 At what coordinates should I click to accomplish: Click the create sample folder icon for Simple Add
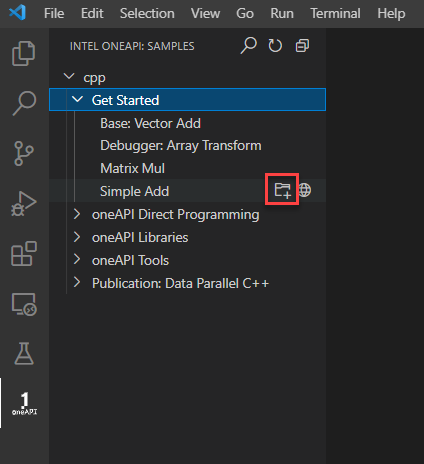[x=282, y=190]
